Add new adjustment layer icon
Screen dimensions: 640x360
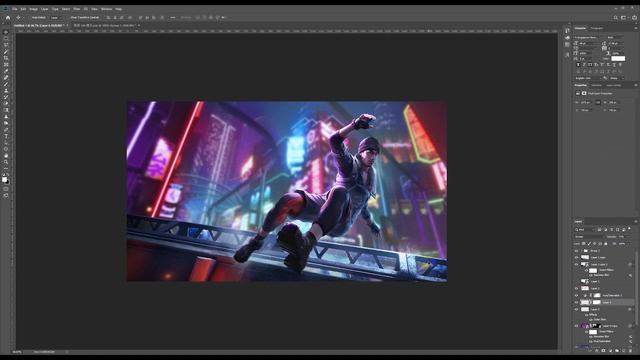click(x=610, y=351)
